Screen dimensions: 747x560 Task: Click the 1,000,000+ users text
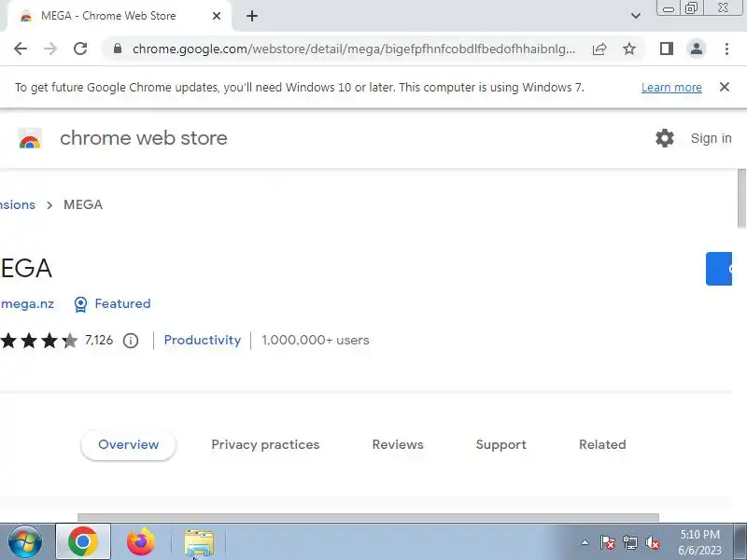point(316,340)
